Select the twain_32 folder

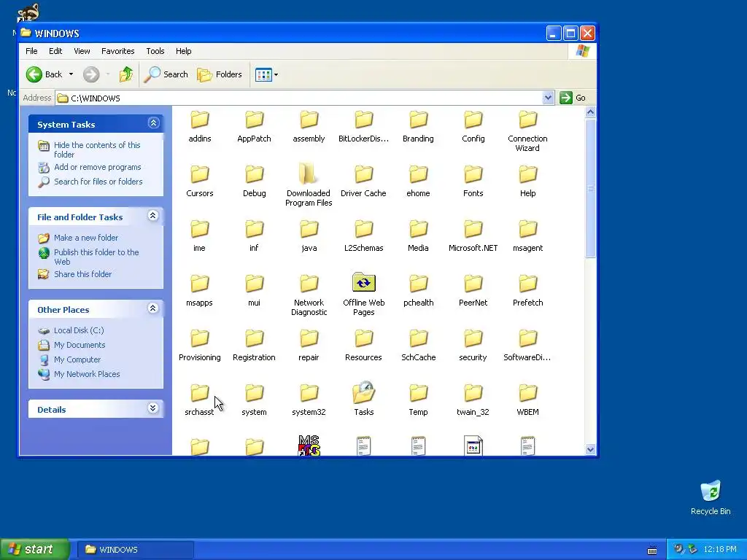(473, 400)
